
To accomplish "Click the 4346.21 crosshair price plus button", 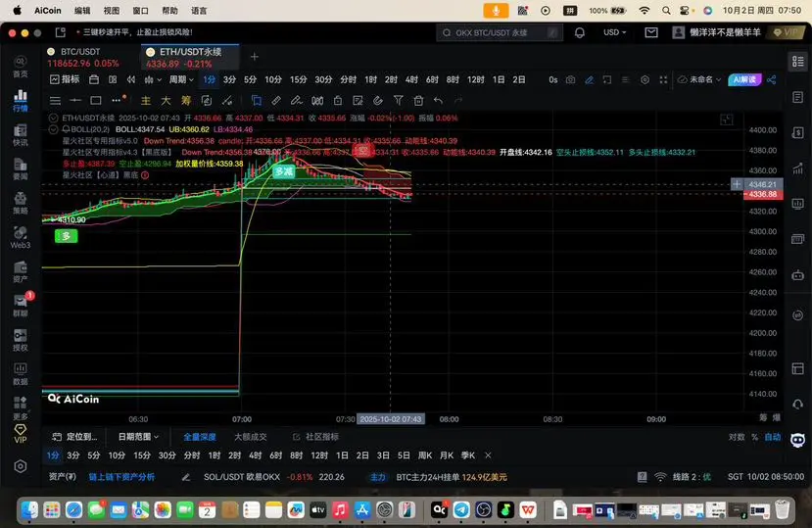I will tap(737, 184).
